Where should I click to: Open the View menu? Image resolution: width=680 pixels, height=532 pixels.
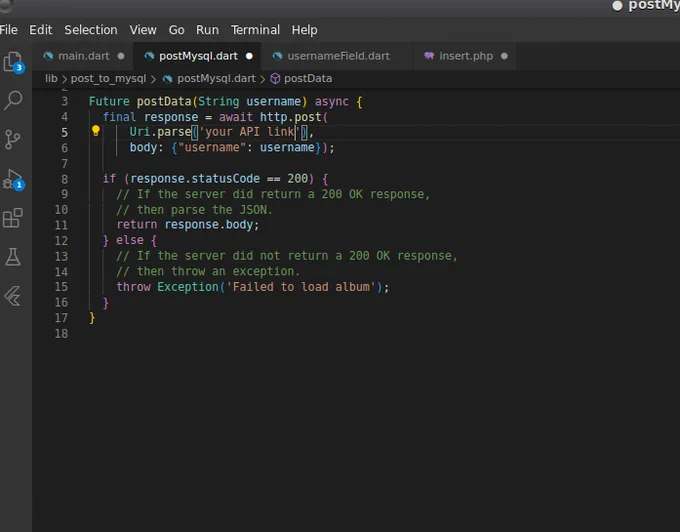[143, 30]
